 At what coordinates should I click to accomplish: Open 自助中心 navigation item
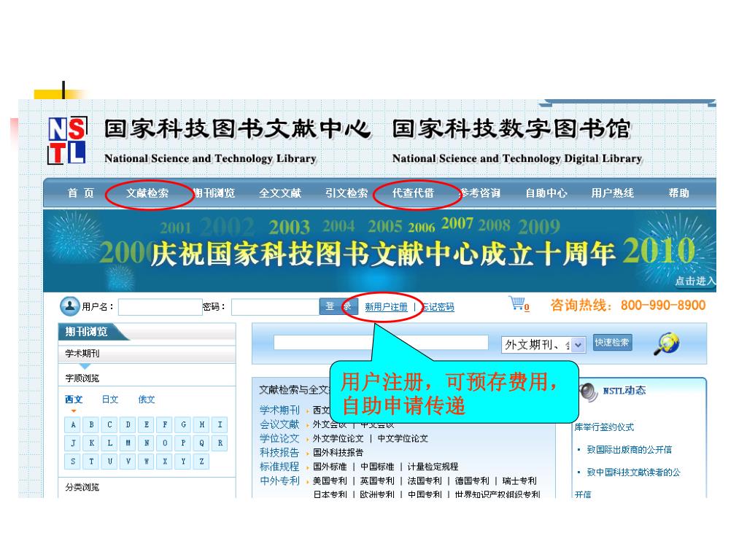point(546,192)
